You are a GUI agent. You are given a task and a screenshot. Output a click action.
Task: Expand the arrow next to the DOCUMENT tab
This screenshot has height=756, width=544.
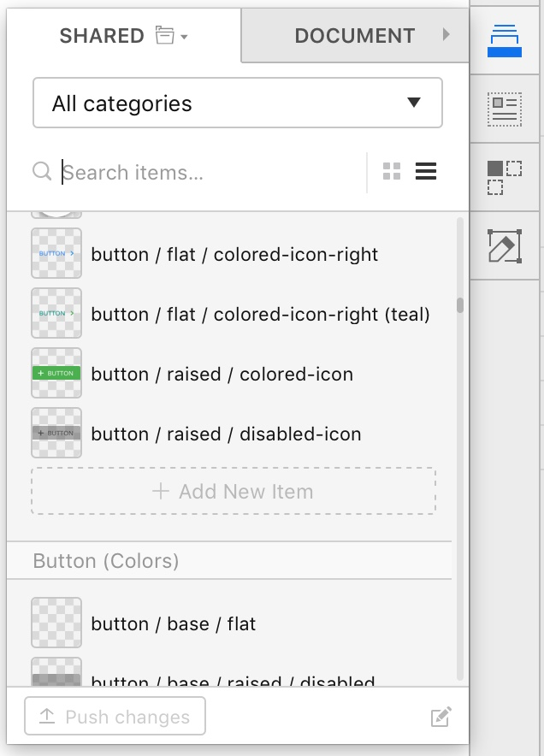tap(446, 35)
